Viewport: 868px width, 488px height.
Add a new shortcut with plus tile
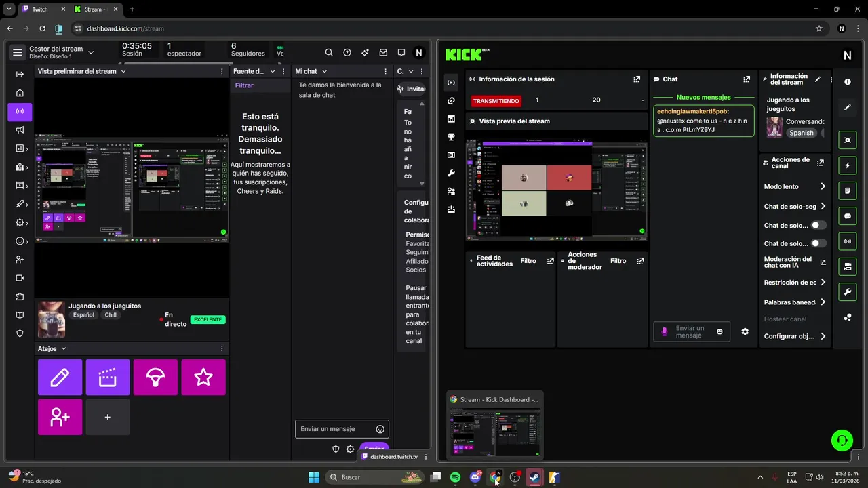coord(108,417)
